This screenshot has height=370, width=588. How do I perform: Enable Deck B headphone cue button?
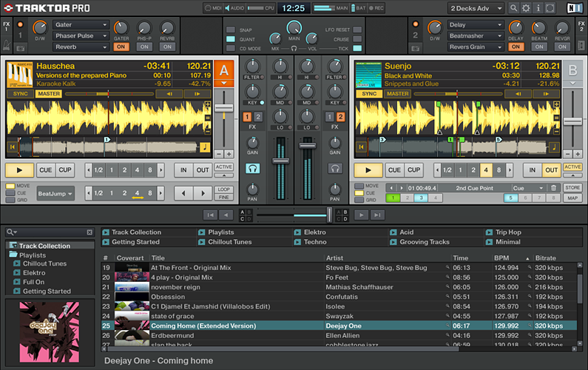(335, 169)
